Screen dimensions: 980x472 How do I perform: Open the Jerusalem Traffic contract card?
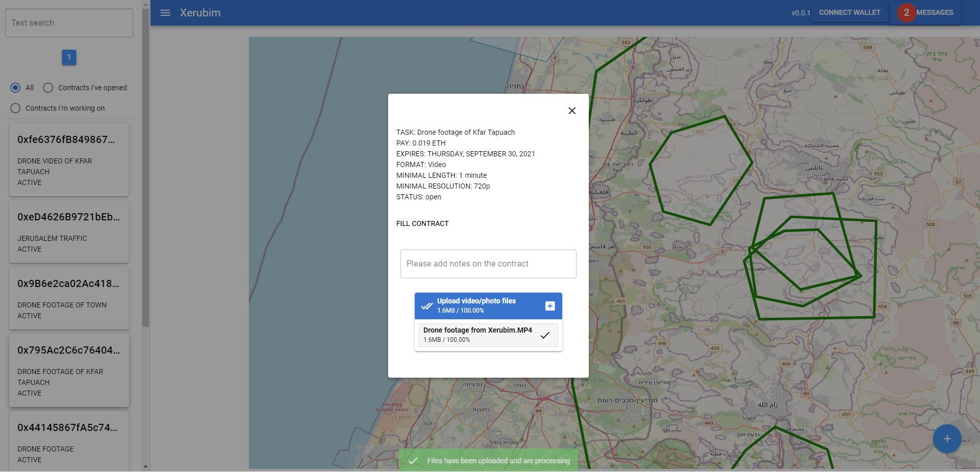coord(69,232)
